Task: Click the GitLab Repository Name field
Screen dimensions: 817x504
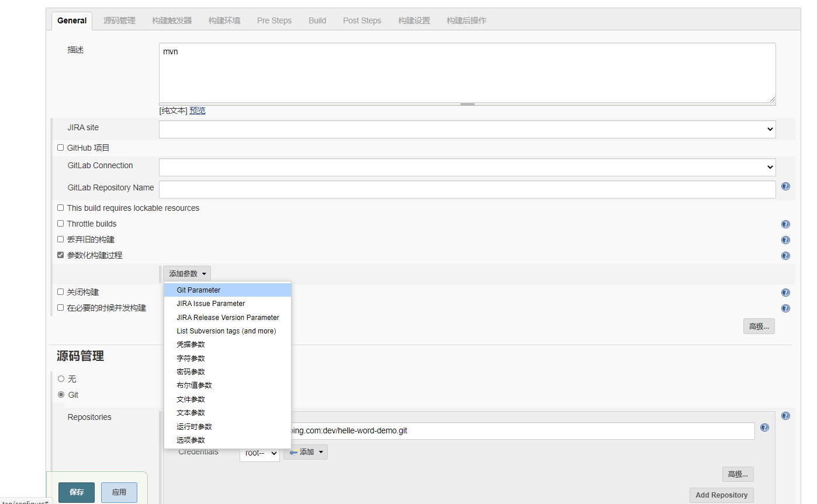Action: pos(467,189)
